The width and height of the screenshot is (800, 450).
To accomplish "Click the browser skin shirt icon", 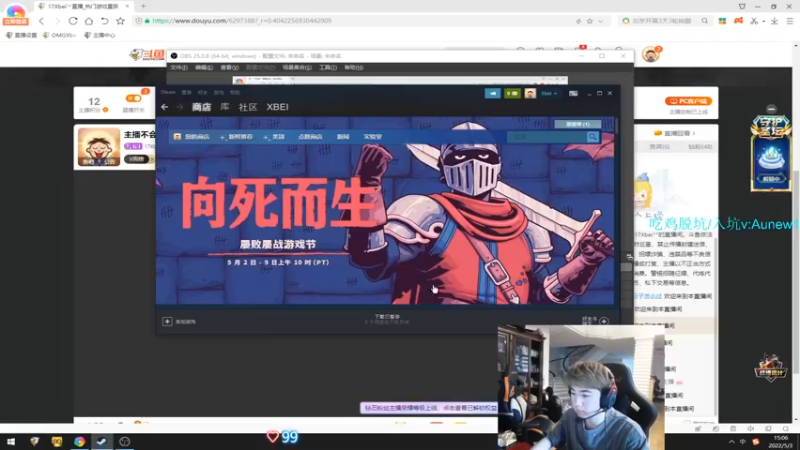I will (742, 7).
